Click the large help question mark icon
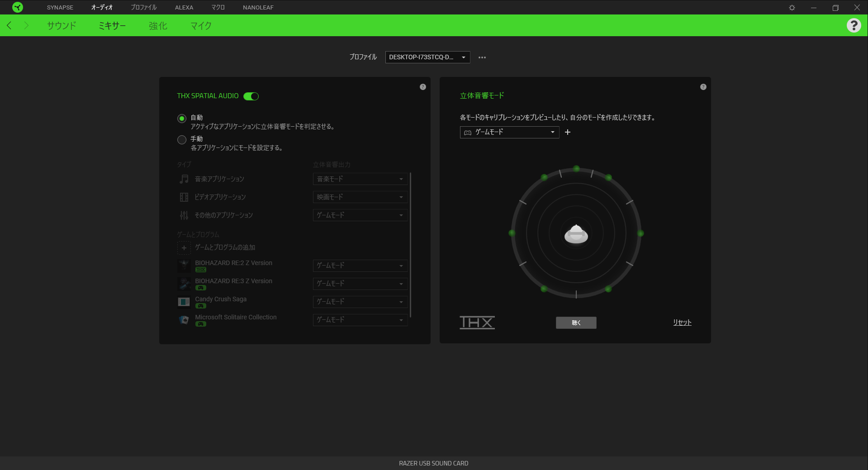This screenshot has width=868, height=470. click(854, 25)
